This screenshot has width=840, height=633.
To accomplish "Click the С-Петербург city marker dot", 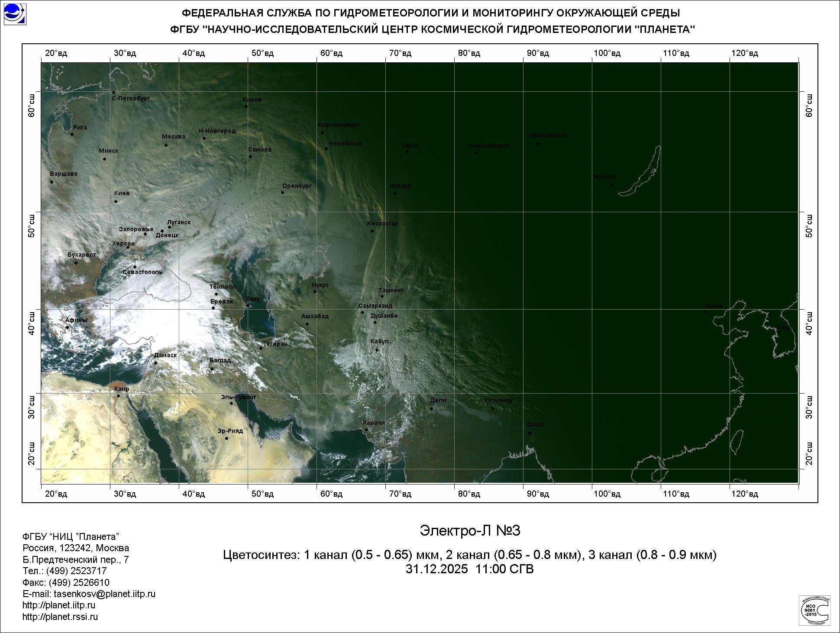I will [113, 92].
